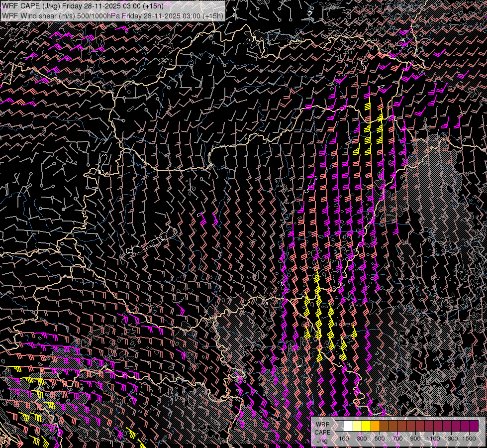Click the 500 value on legend scale
The width and height of the screenshot is (487, 448).
(380, 439)
